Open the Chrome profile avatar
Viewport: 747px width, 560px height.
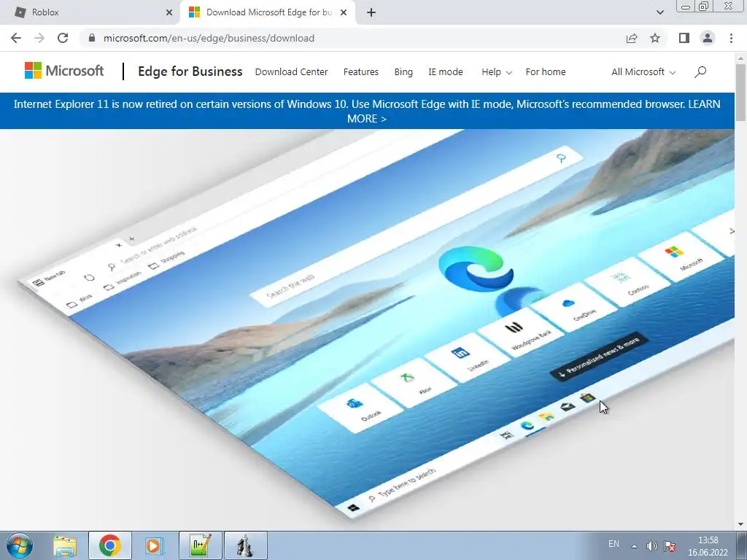click(708, 38)
